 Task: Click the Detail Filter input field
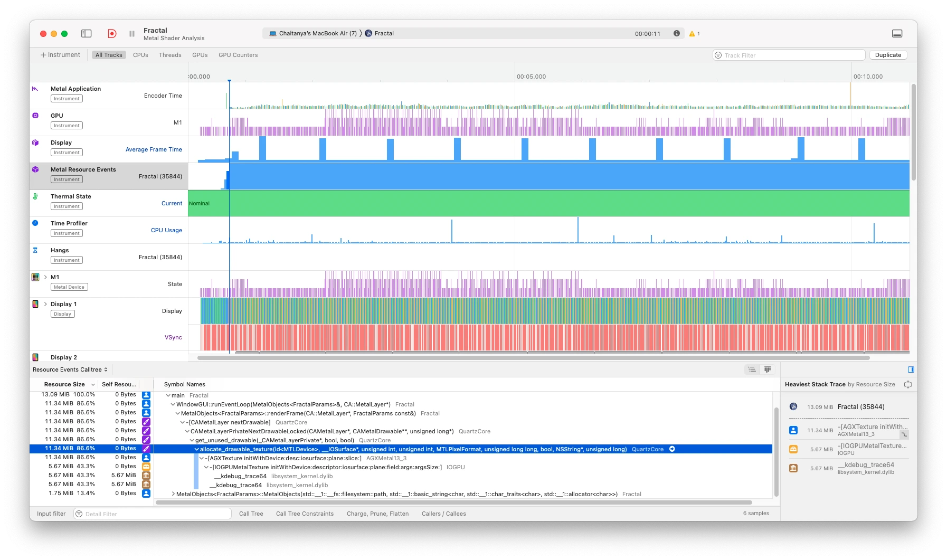153,514
